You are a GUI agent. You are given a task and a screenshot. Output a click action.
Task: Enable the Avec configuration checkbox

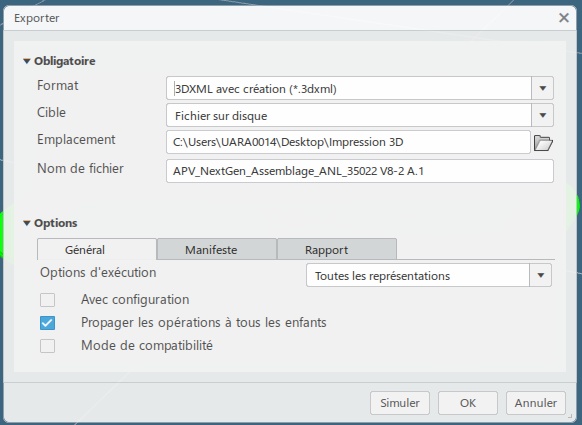48,300
